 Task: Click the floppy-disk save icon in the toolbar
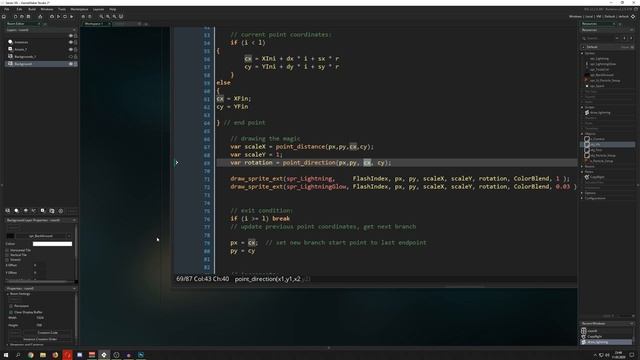click(28, 17)
